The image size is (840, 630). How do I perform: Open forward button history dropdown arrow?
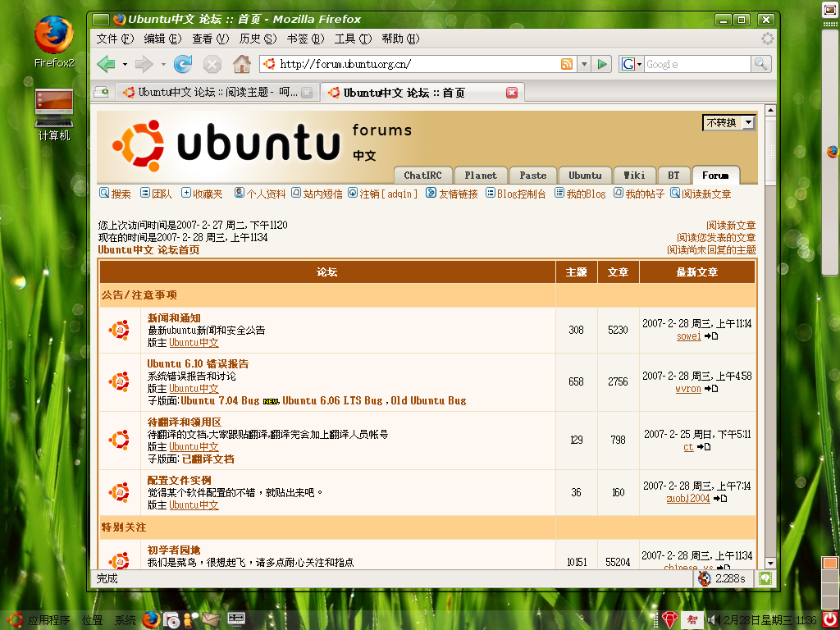pyautogui.click(x=163, y=65)
